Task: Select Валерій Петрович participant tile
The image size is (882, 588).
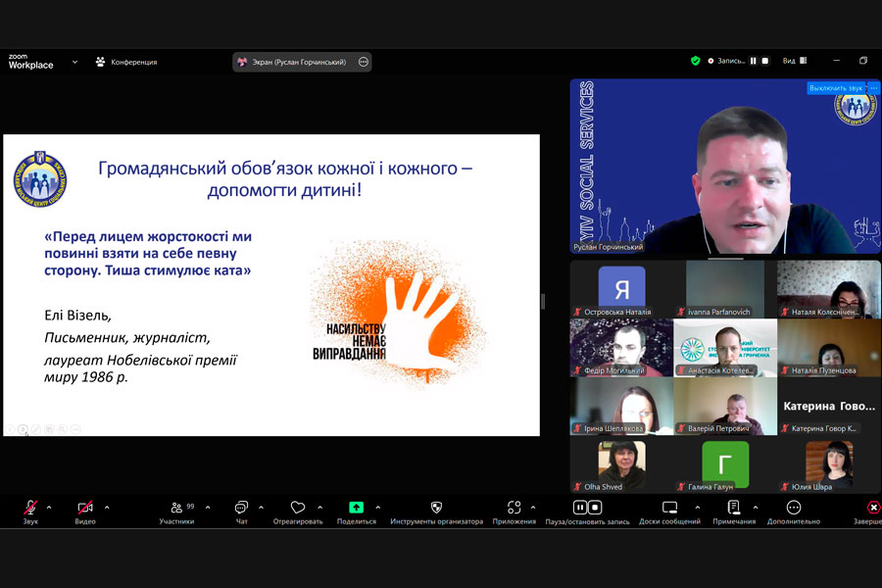Action: coord(725,406)
